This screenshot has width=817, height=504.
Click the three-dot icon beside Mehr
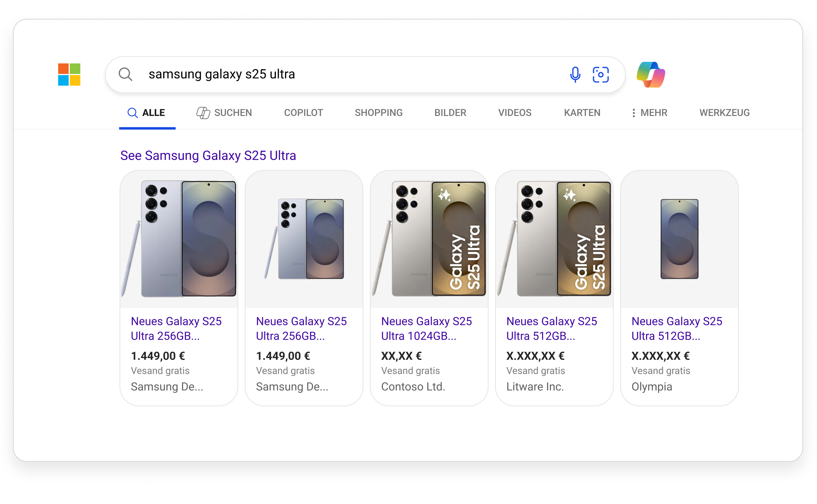[634, 113]
